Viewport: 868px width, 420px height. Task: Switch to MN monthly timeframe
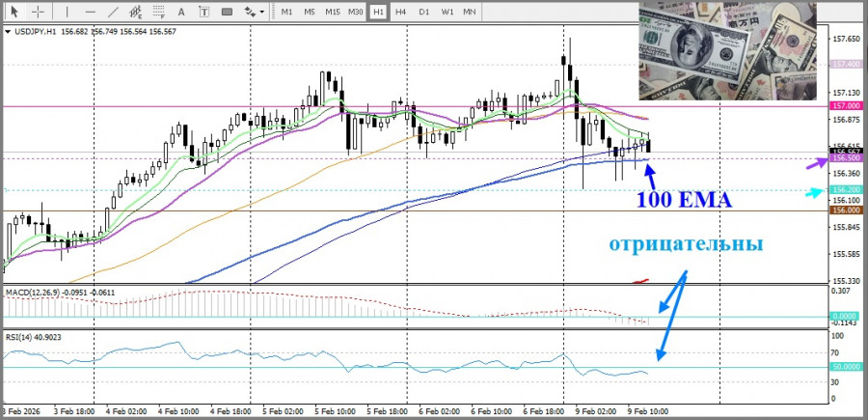pyautogui.click(x=470, y=12)
